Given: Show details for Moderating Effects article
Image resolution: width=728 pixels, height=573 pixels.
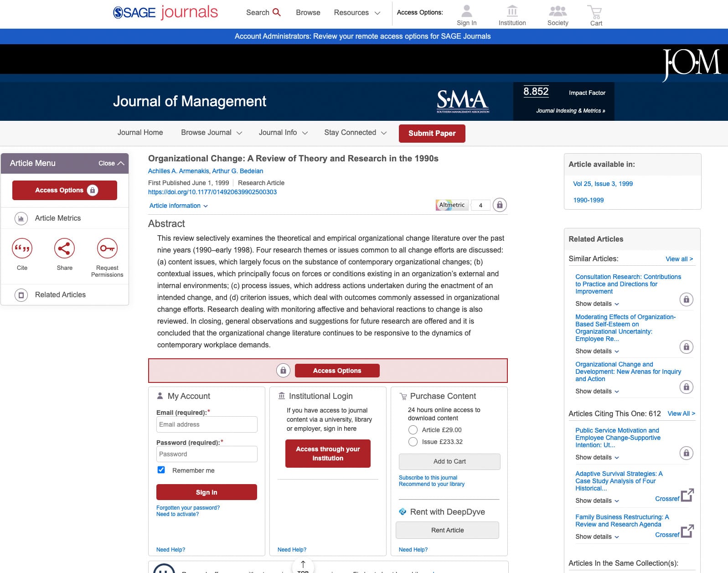Looking at the screenshot, I should 597,351.
